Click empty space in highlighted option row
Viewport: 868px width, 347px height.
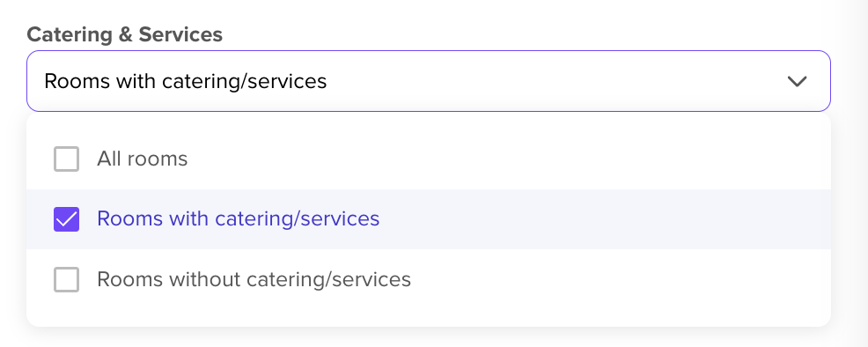603,219
